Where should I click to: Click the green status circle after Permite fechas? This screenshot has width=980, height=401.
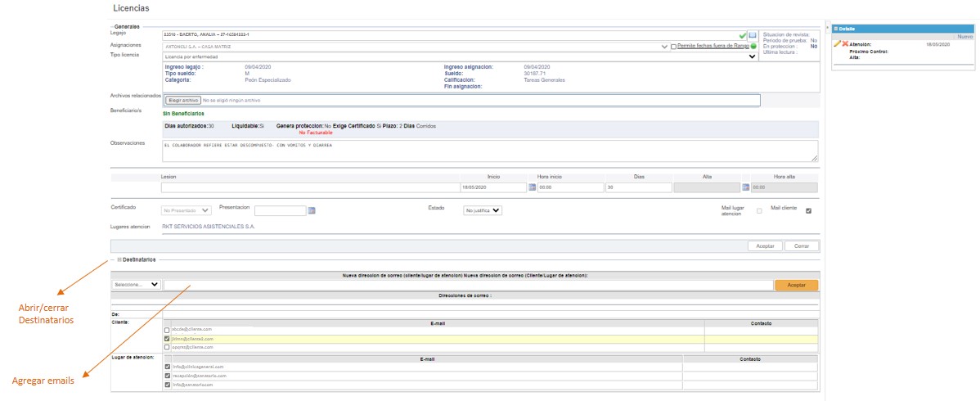753,47
